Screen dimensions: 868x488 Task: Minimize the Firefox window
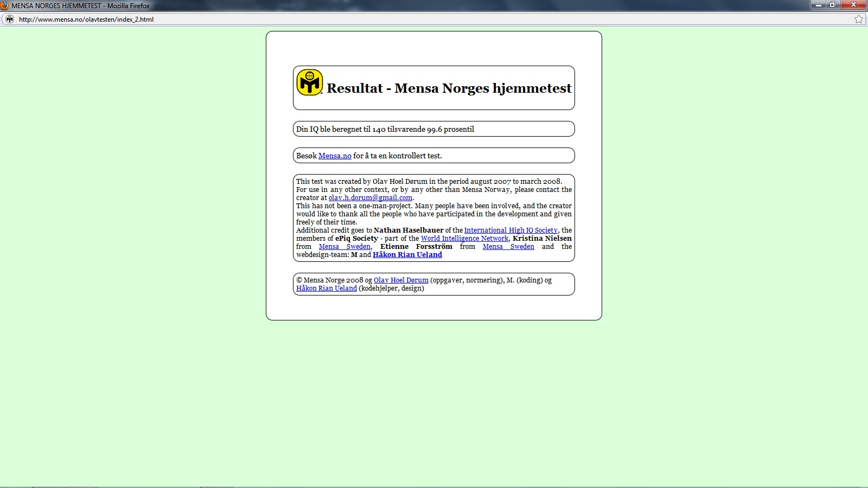819,5
